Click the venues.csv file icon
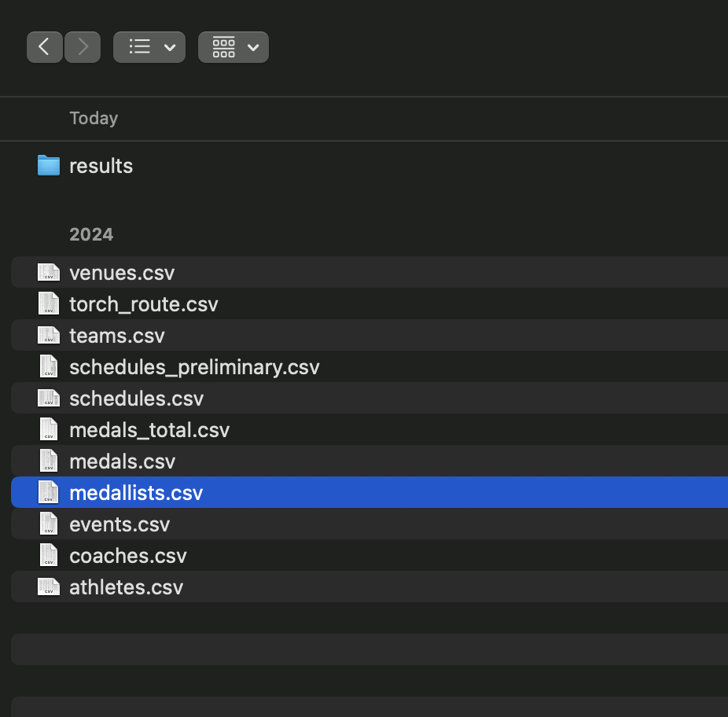Screen dimensions: 728x717 pos(48,272)
